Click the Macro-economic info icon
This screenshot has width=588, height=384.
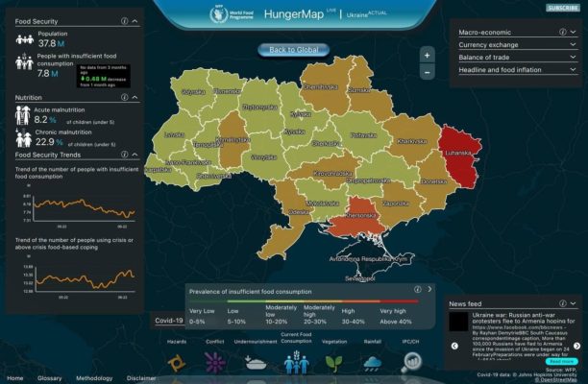pyautogui.click(x=562, y=32)
